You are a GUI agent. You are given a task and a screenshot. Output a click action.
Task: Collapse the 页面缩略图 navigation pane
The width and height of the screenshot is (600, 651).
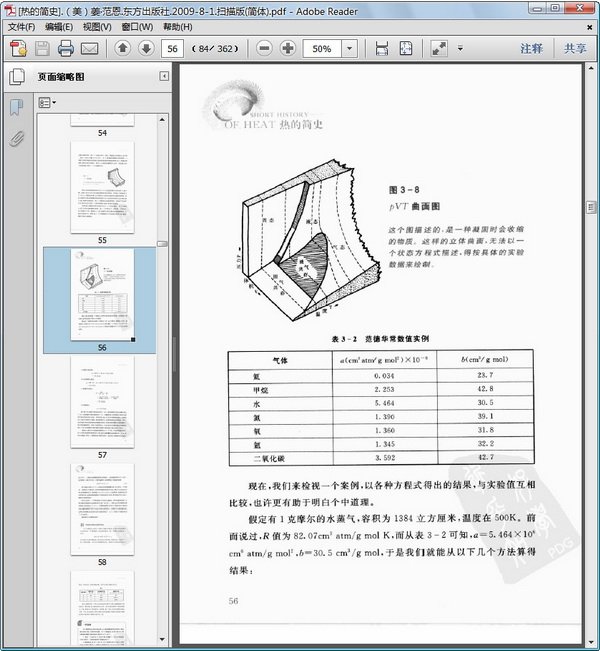(164, 76)
